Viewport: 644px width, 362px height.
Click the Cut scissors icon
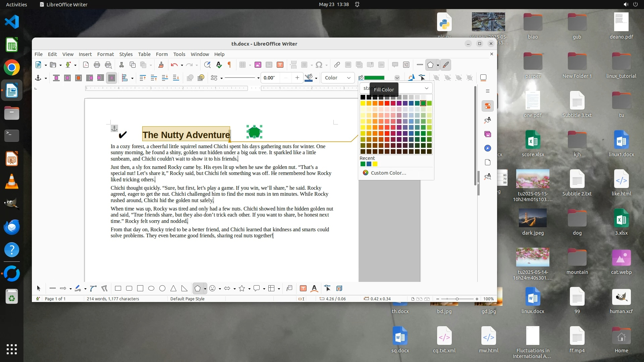point(121,65)
